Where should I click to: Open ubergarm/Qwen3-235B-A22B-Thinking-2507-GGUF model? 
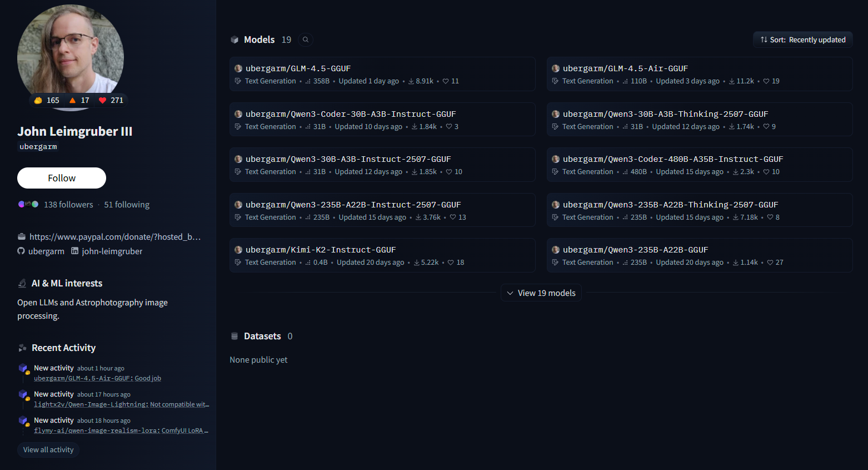700,210
